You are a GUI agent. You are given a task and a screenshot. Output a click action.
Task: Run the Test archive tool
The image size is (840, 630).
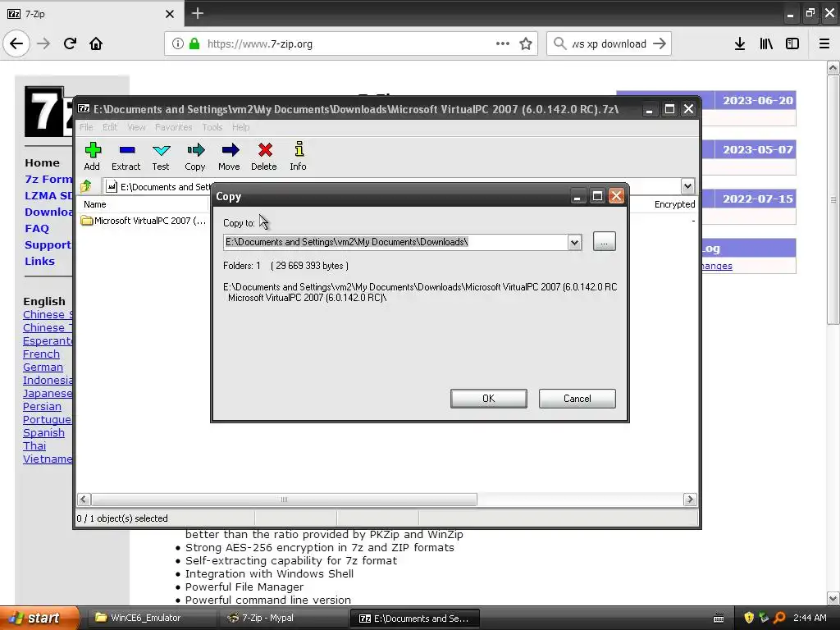coord(161,156)
